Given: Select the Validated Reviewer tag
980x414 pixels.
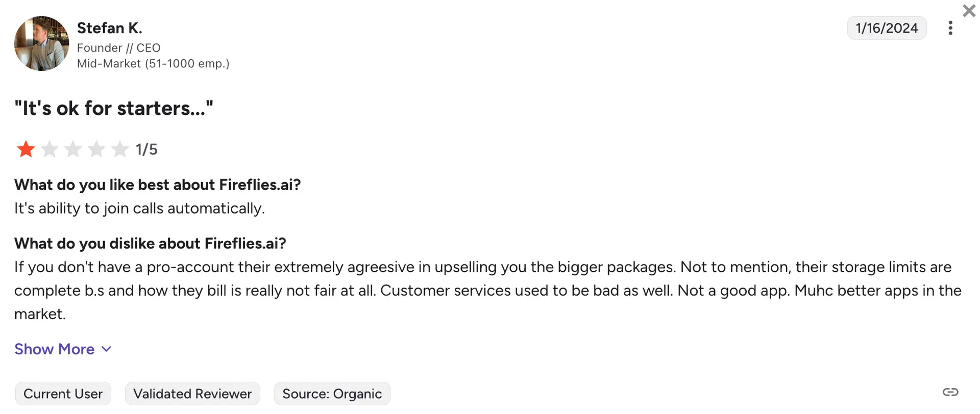Looking at the screenshot, I should (192, 394).
